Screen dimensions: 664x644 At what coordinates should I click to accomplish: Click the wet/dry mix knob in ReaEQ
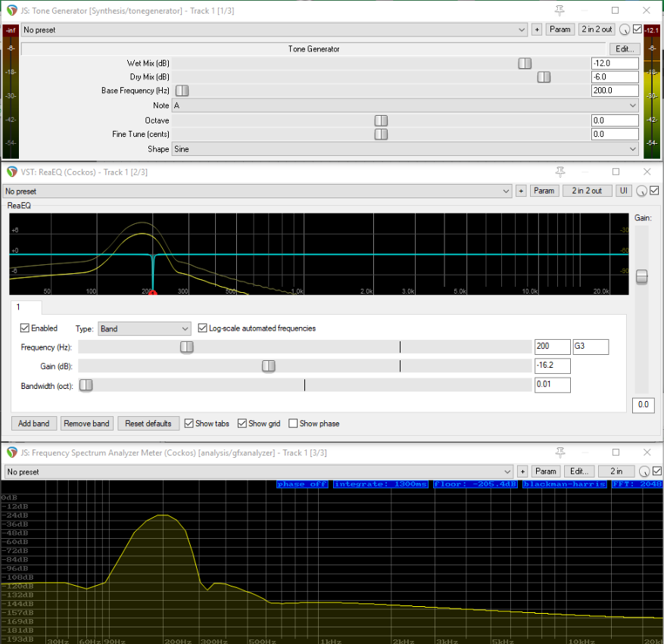642,191
